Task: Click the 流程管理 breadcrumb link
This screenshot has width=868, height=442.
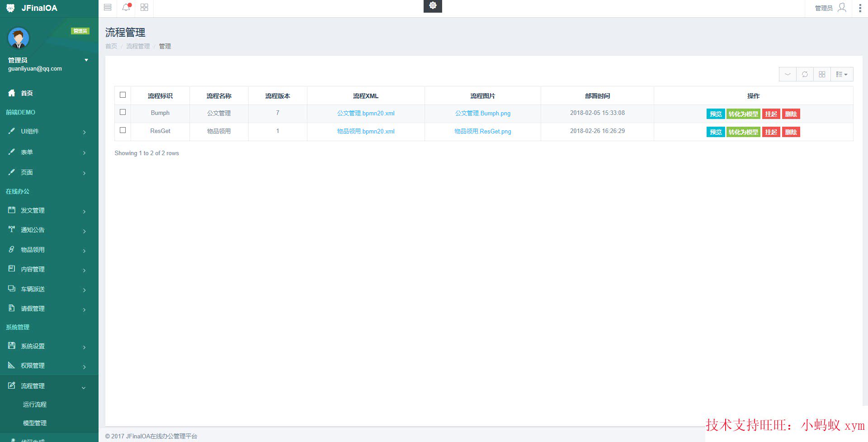Action: point(138,46)
